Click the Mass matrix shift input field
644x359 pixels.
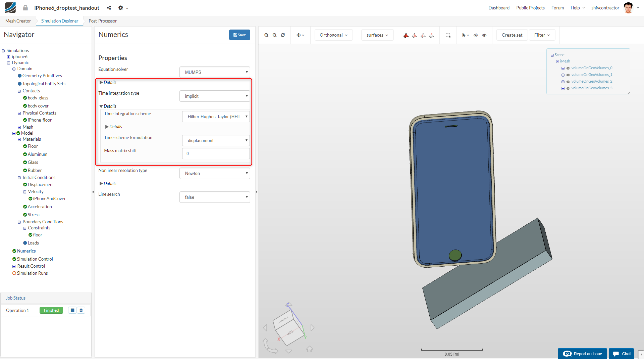[216, 153]
